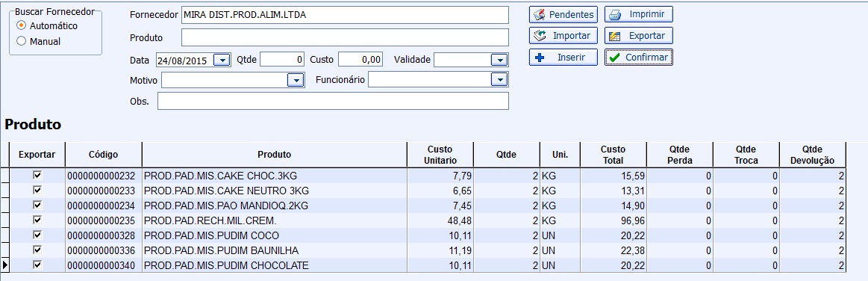Image resolution: width=868 pixels, height=281 pixels.
Task: Click the Exportar spreadsheet icon
Action: pyautogui.click(x=614, y=36)
